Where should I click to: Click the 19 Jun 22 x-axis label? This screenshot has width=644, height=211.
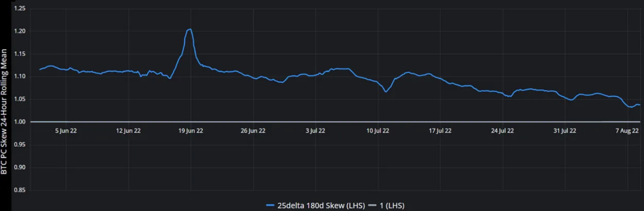(x=190, y=131)
